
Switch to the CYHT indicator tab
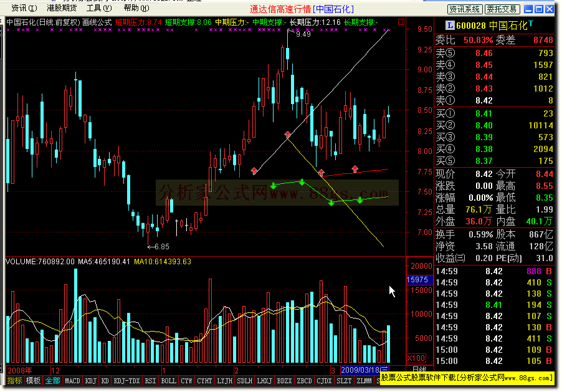coord(204,381)
